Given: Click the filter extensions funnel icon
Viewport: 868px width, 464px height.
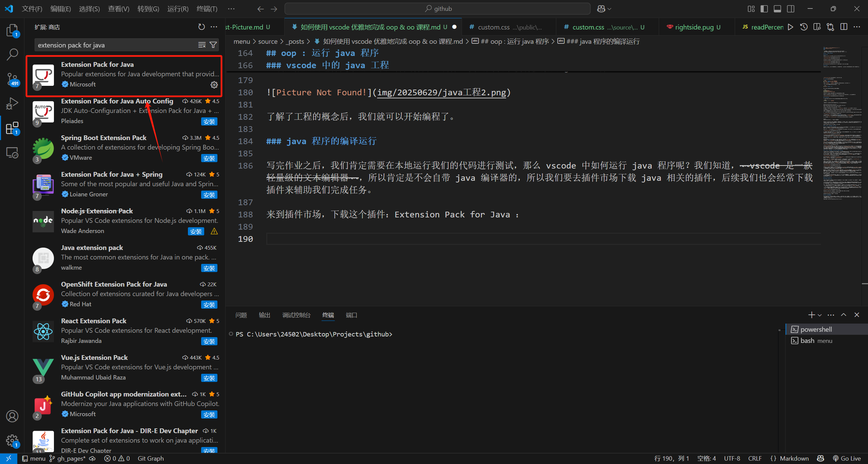Looking at the screenshot, I should coord(213,45).
